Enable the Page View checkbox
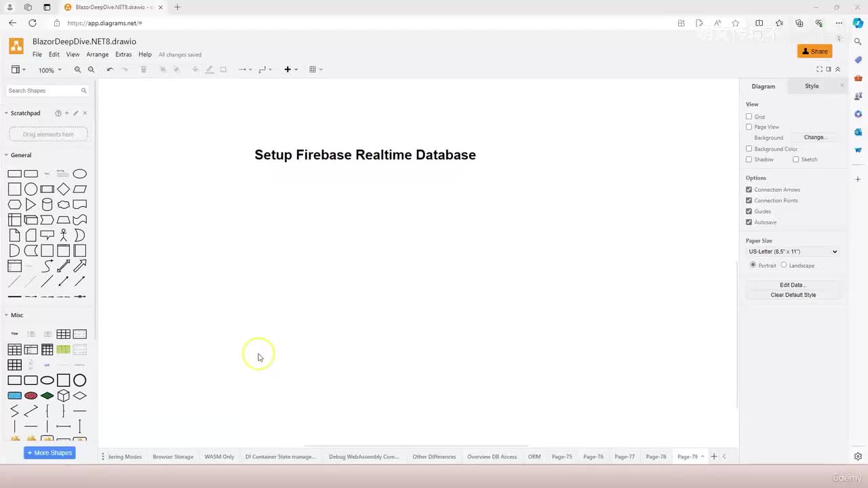The width and height of the screenshot is (868, 488). click(749, 127)
